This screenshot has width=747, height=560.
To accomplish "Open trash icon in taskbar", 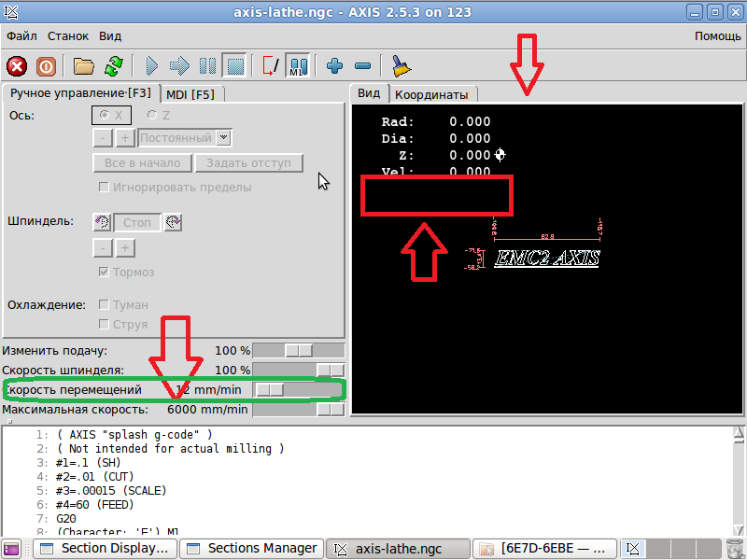I will coord(736,549).
